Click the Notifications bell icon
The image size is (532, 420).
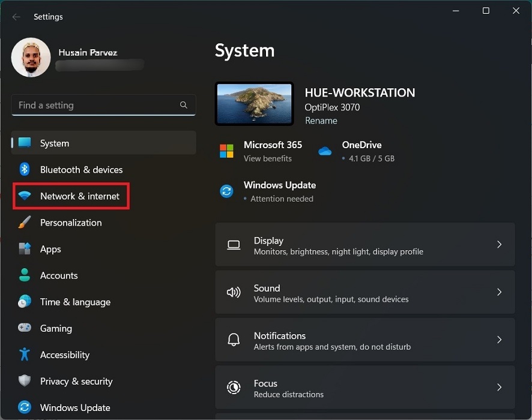coord(234,340)
